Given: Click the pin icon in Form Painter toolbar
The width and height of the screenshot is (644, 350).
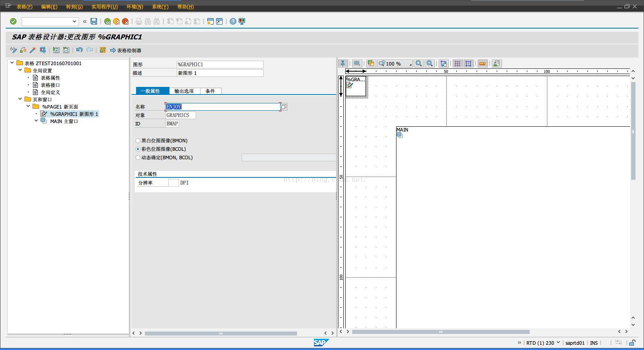Looking at the screenshot, I should point(343,64).
